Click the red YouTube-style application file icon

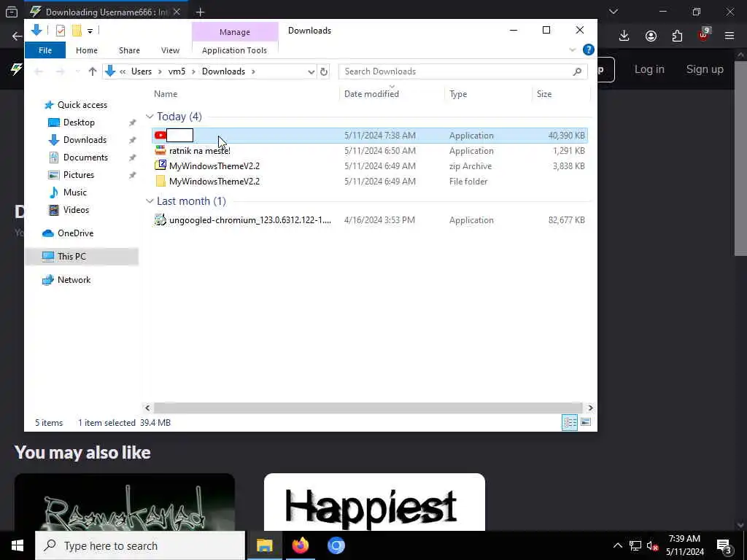tap(160, 136)
